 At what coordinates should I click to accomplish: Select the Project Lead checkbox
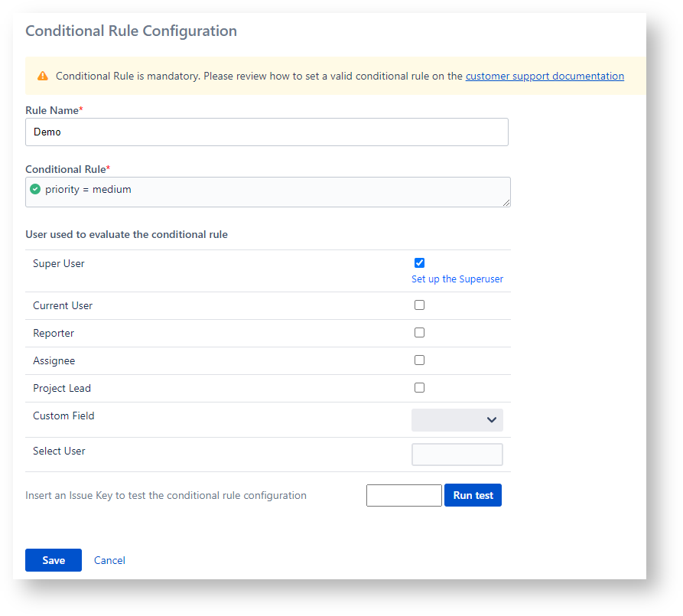419,388
